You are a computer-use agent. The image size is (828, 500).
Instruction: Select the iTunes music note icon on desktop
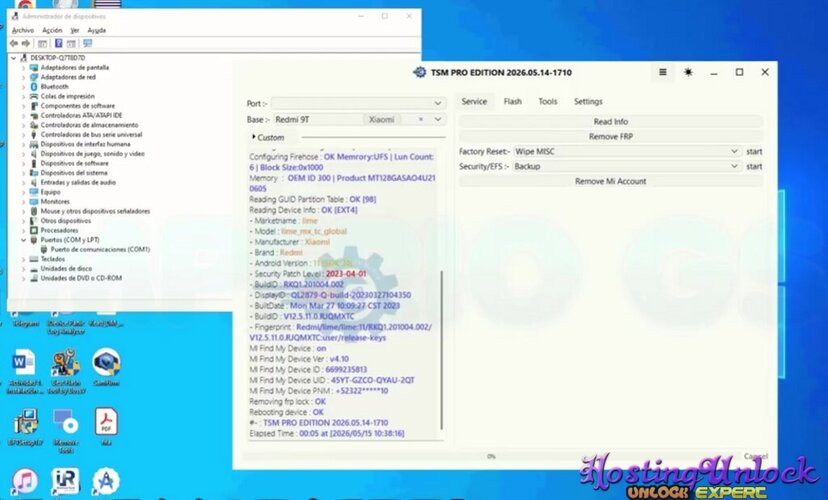coord(24,482)
